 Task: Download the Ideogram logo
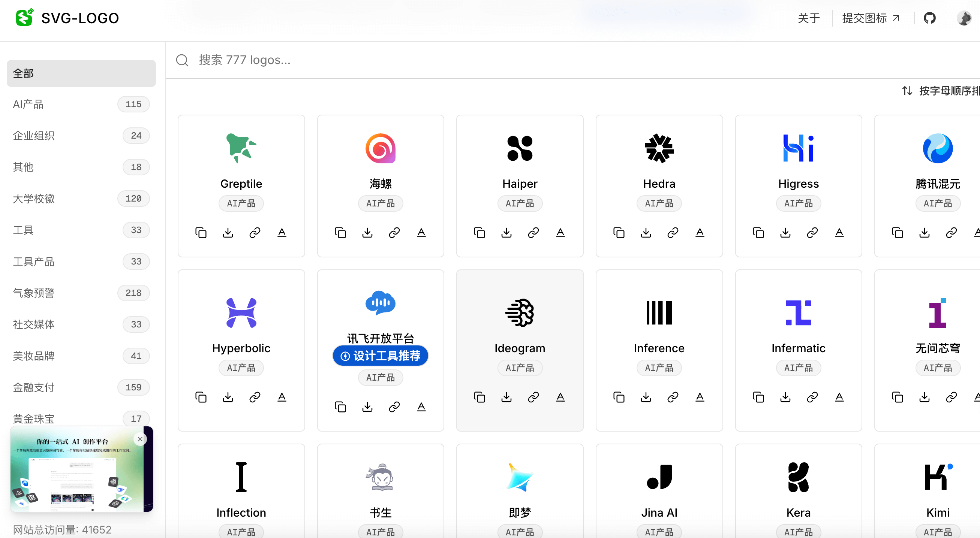(506, 397)
